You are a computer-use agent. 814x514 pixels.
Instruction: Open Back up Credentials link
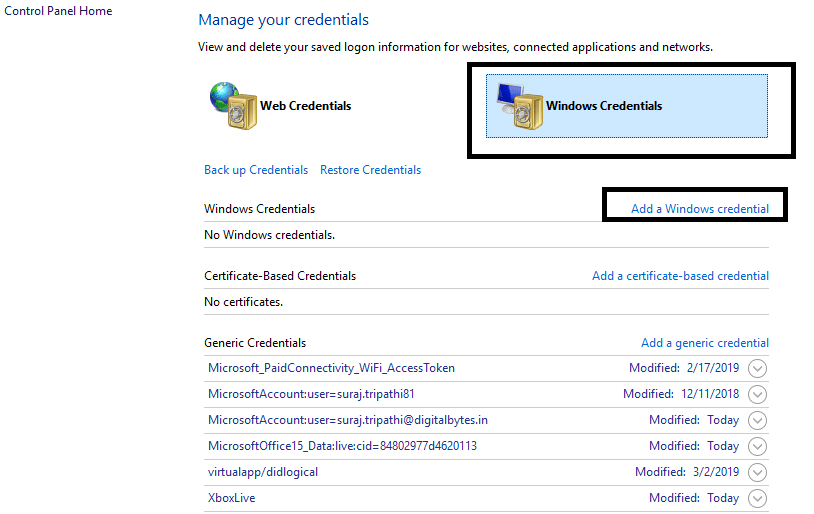click(x=256, y=170)
